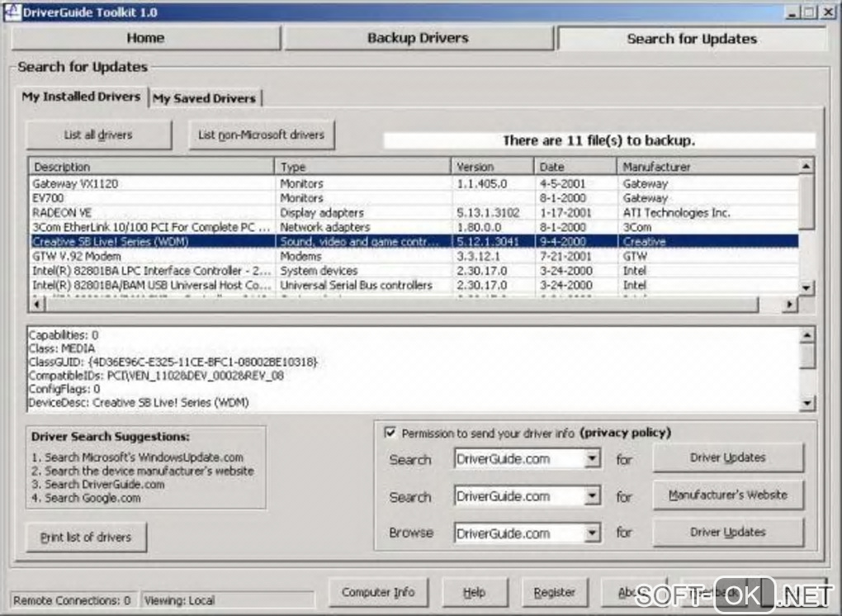
Task: Click Driver Updates button in Browse row
Action: coord(728,533)
